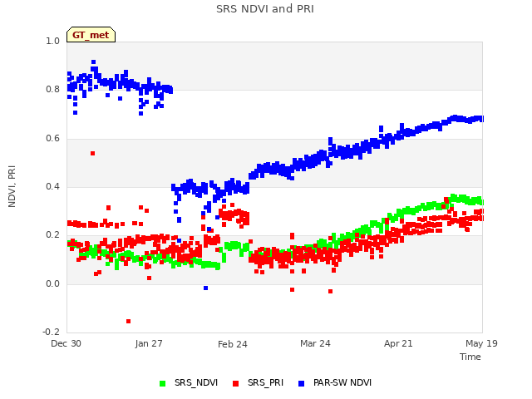The width and height of the screenshot is (532, 399).
Task: Click the -0.2 y-axis tick label
Action: (x=52, y=332)
